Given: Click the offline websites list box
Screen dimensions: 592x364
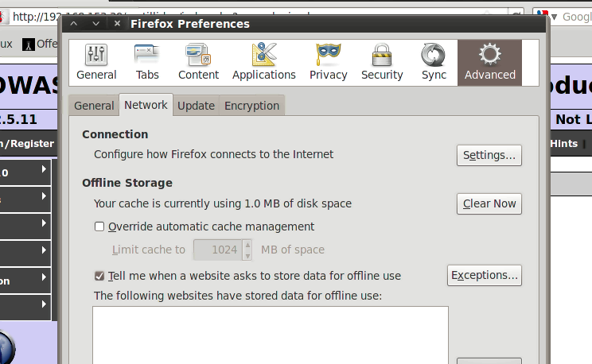Looking at the screenshot, I should 271,334.
